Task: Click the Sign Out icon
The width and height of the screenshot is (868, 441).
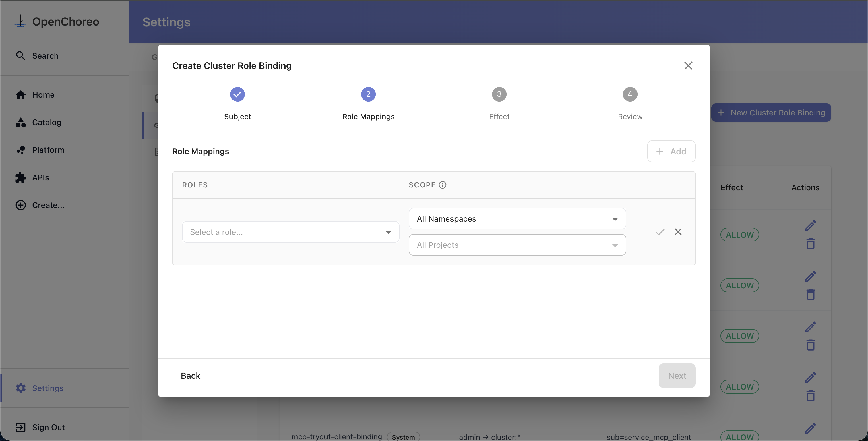Action: (21, 427)
